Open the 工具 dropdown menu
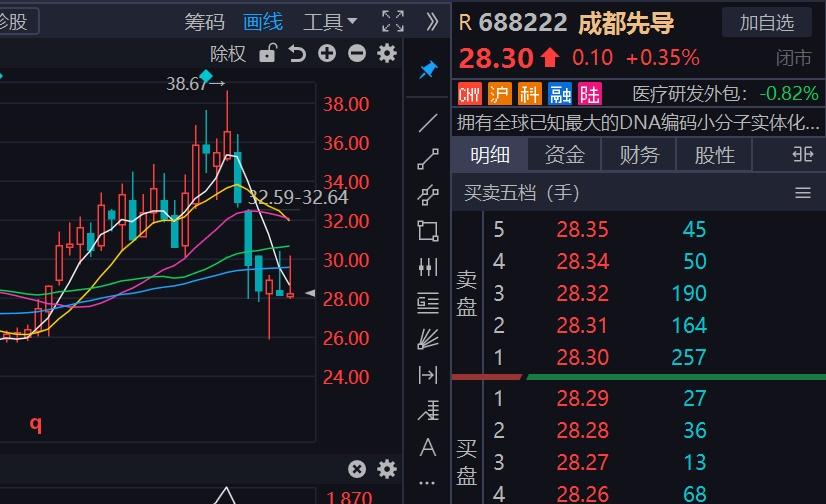826x504 pixels. click(330, 22)
